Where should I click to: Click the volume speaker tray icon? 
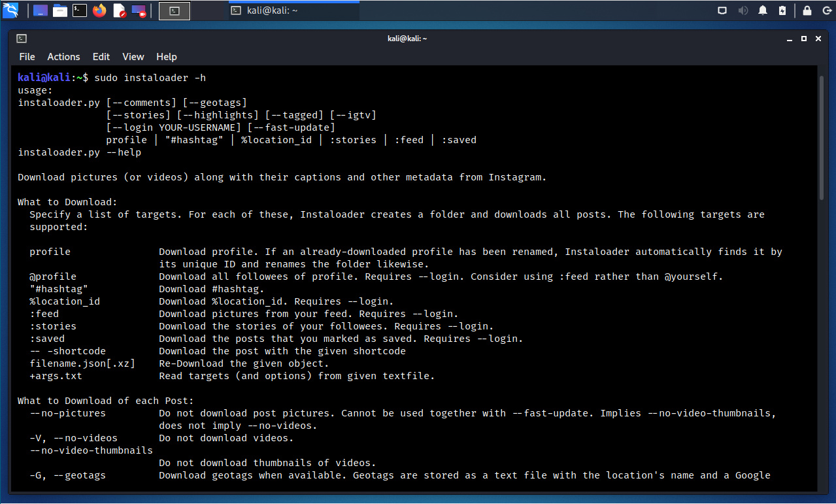click(743, 10)
